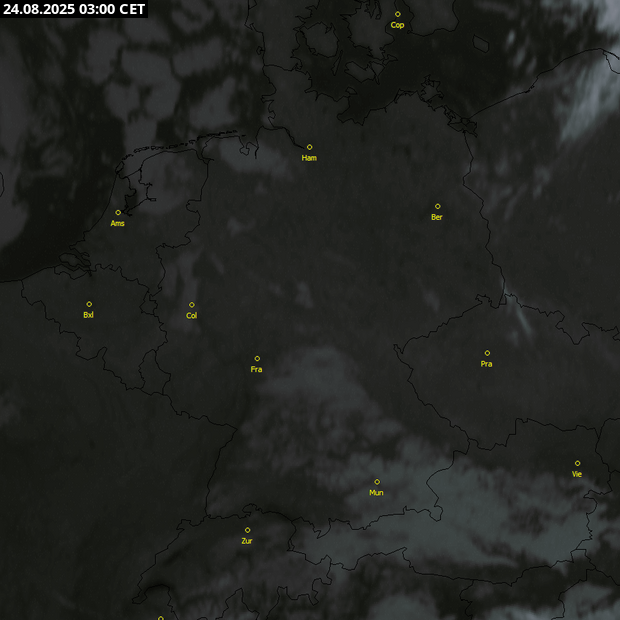Select the 'Ham' map label
620x620 pixels.
(x=309, y=158)
